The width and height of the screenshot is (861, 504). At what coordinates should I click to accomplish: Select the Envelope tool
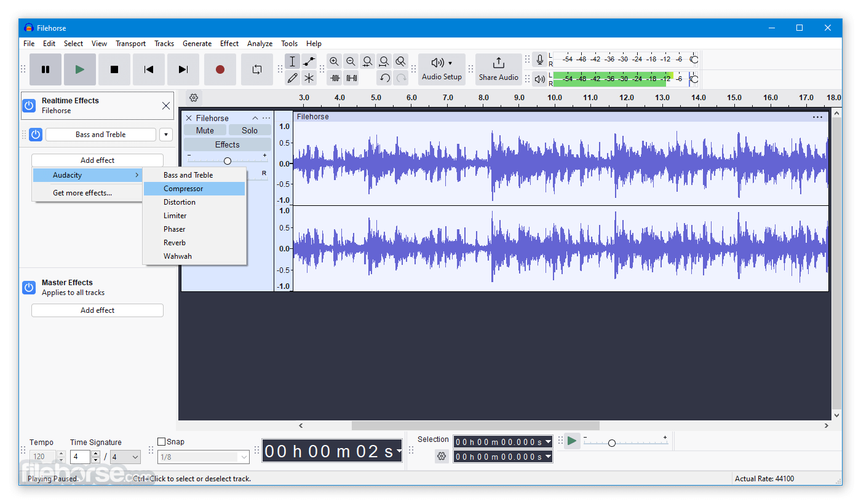(x=309, y=61)
